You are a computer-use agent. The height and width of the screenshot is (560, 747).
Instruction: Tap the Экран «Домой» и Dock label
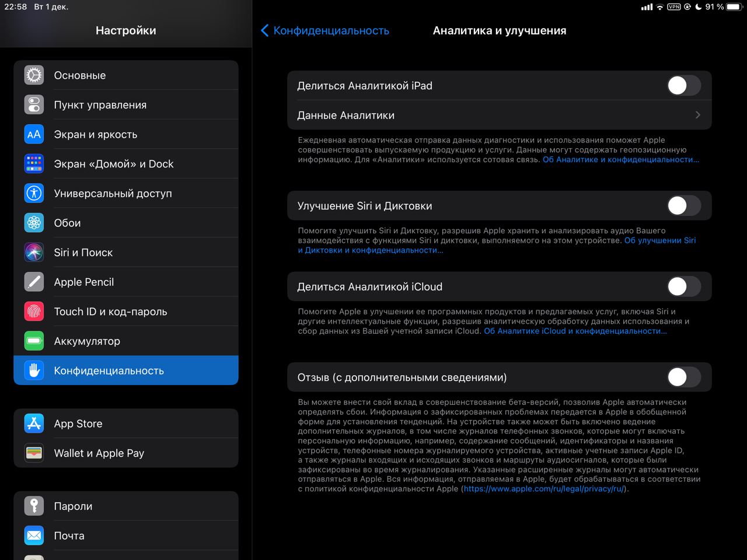coord(114,164)
